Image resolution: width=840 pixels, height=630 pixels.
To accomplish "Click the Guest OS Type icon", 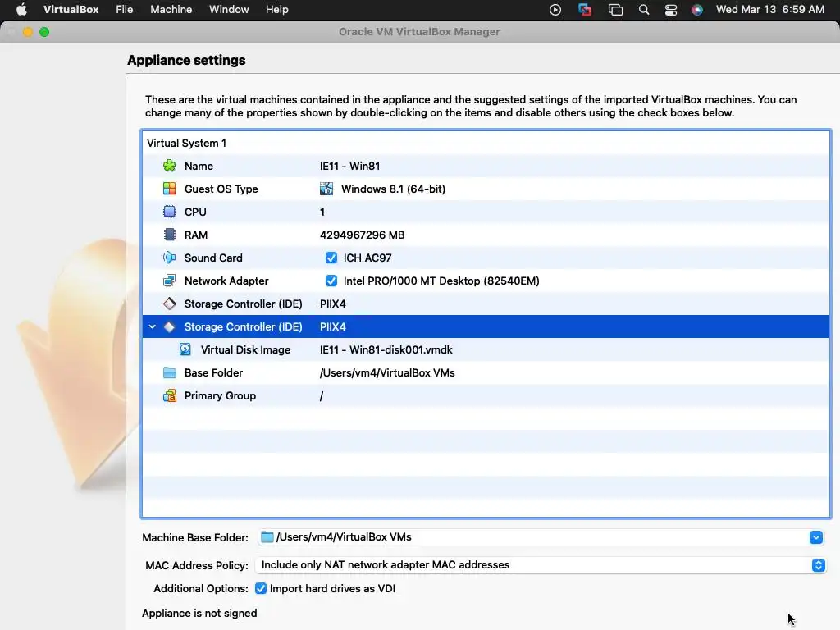I will [170, 189].
